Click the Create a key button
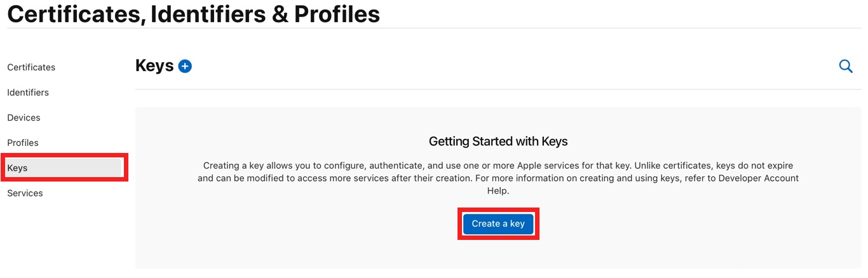Screen dimensions: 868x278 coord(498,223)
